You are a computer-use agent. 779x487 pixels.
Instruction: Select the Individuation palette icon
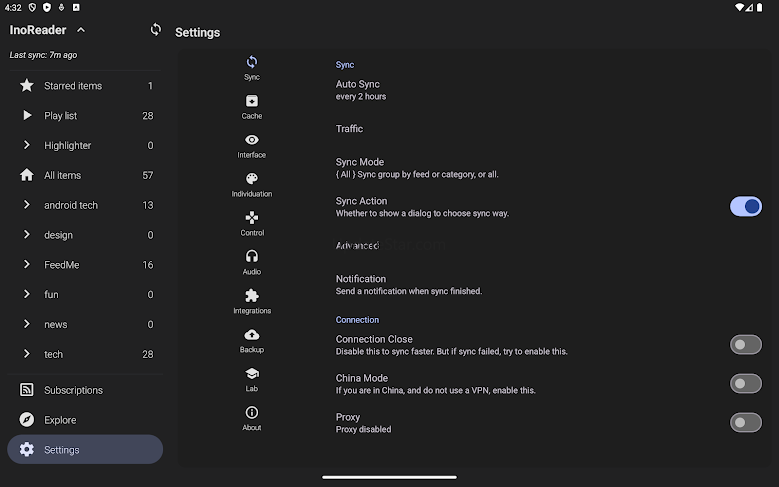[x=252, y=184]
